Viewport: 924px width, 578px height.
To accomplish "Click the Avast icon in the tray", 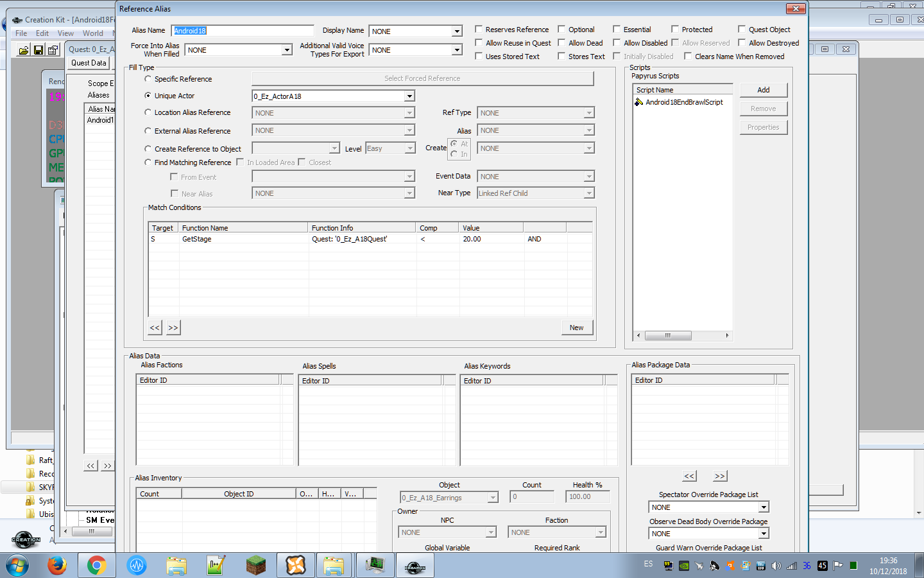I will pyautogui.click(x=730, y=565).
